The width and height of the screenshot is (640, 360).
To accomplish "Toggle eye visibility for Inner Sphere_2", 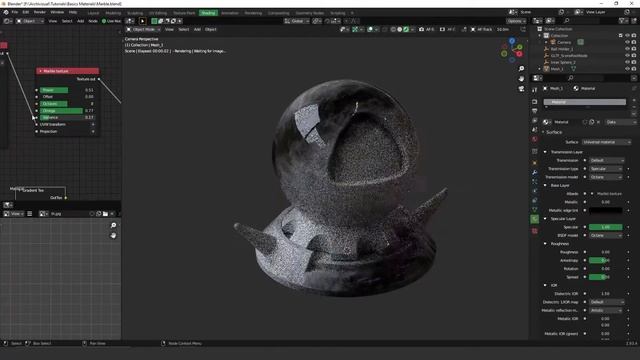I will (x=627, y=62).
